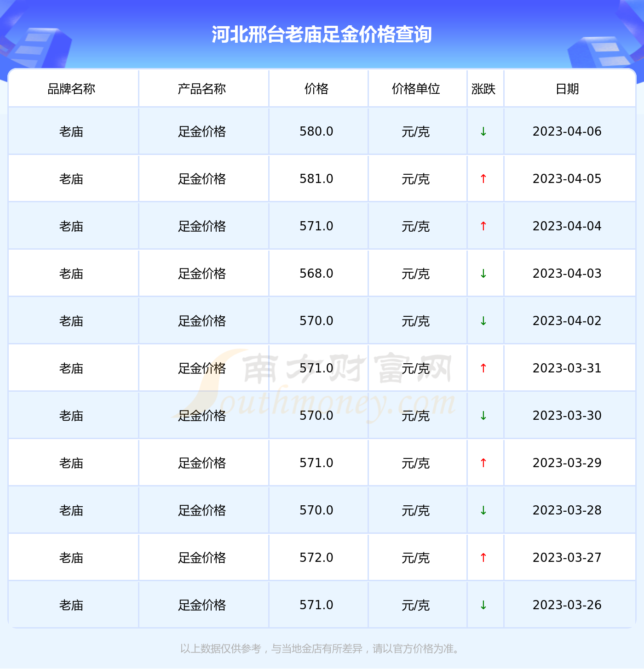Click 足金价格 in the 2023-04-06 row
This screenshot has width=644, height=669.
[x=202, y=132]
